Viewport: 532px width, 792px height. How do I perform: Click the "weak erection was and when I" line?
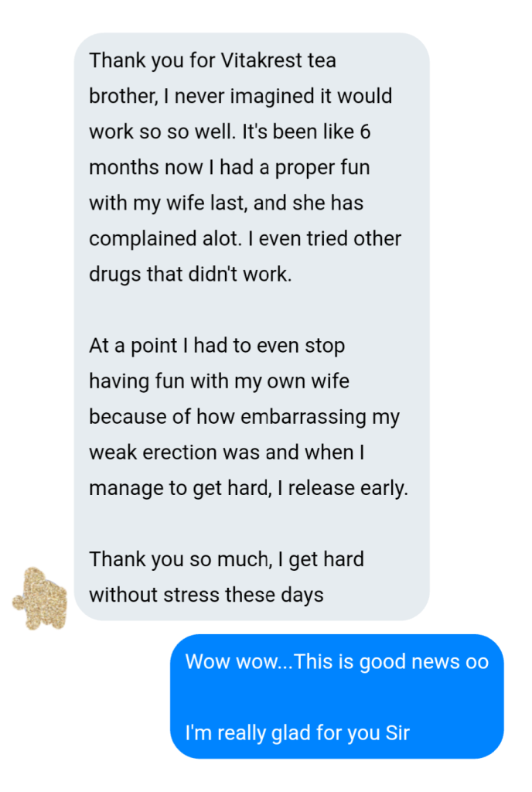pos(227,452)
